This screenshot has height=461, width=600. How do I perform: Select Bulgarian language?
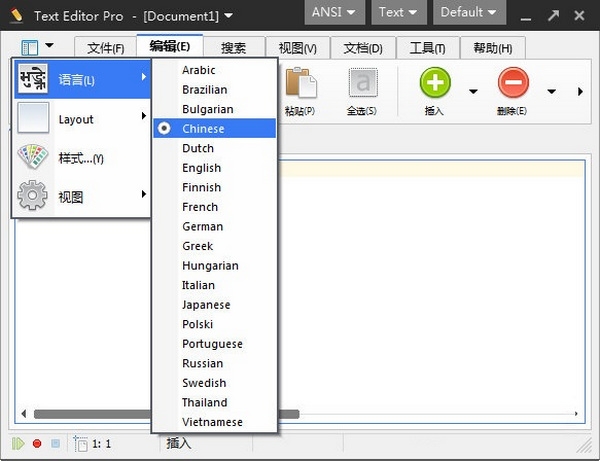214,109
